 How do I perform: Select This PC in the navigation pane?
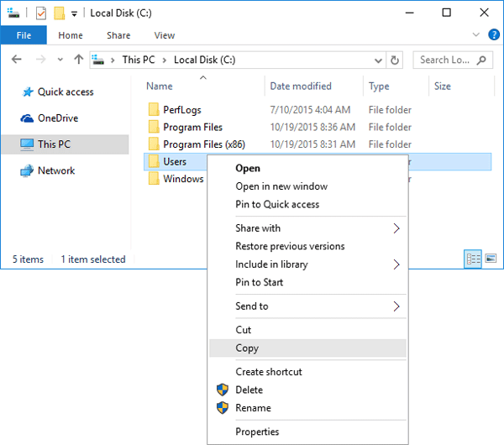(54, 144)
